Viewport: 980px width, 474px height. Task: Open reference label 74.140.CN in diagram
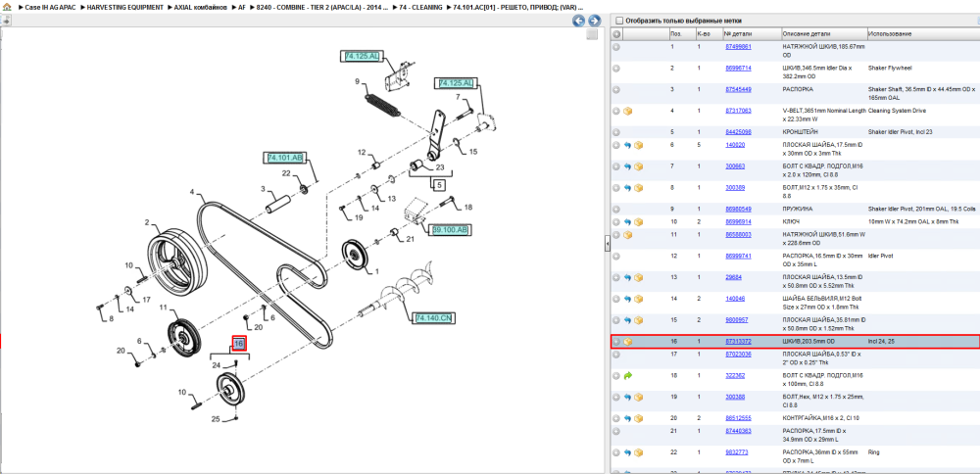(433, 318)
